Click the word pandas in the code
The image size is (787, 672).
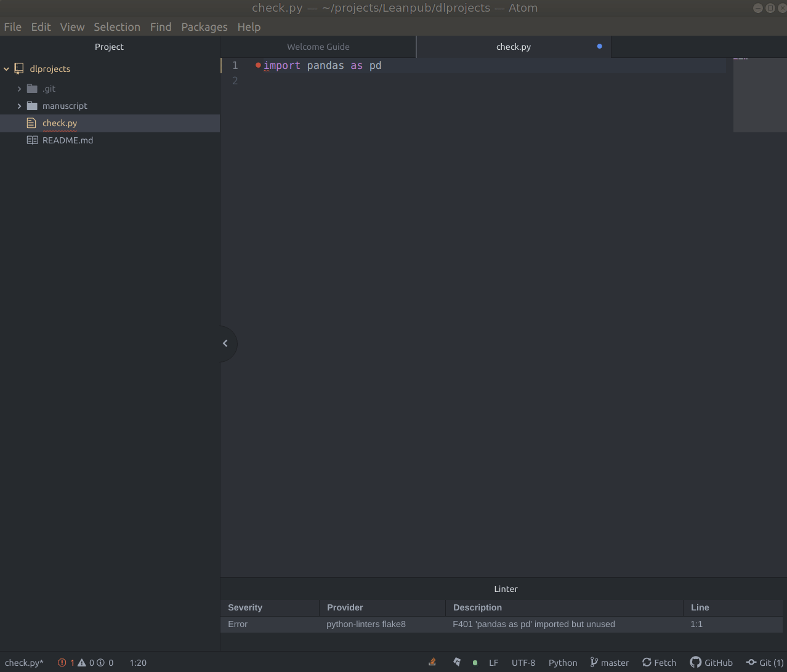(325, 65)
